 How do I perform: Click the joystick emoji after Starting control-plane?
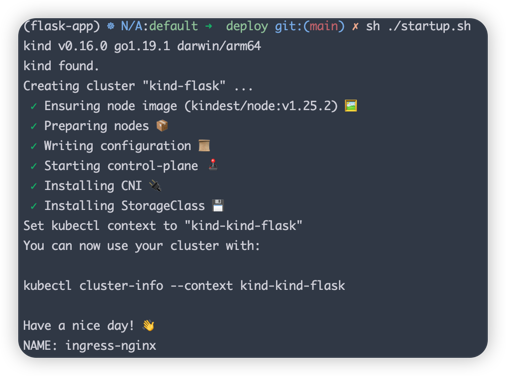213,165
